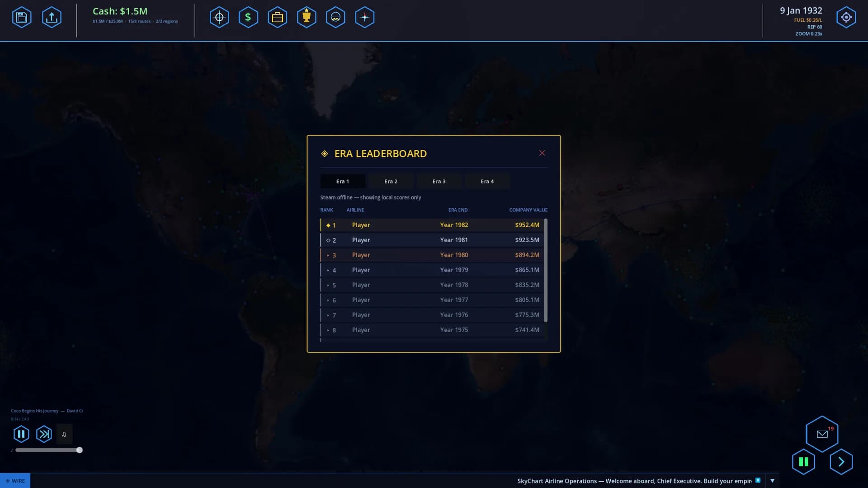The height and width of the screenshot is (488, 868).
Task: Open the face/staff hexagon icon
Action: (335, 17)
